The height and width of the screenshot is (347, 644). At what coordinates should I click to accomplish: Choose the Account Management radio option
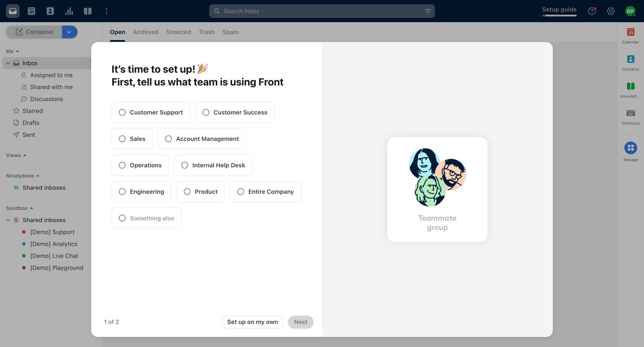tap(202, 139)
